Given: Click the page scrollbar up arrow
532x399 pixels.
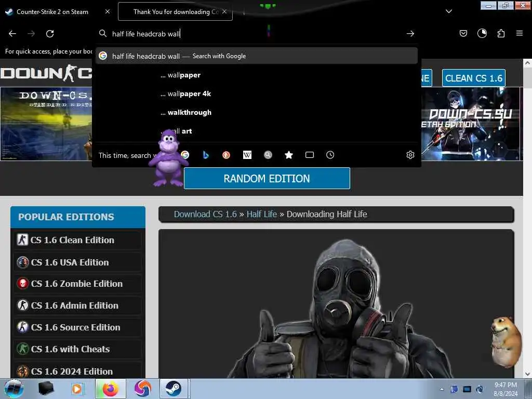Looking at the screenshot, I should [527, 63].
